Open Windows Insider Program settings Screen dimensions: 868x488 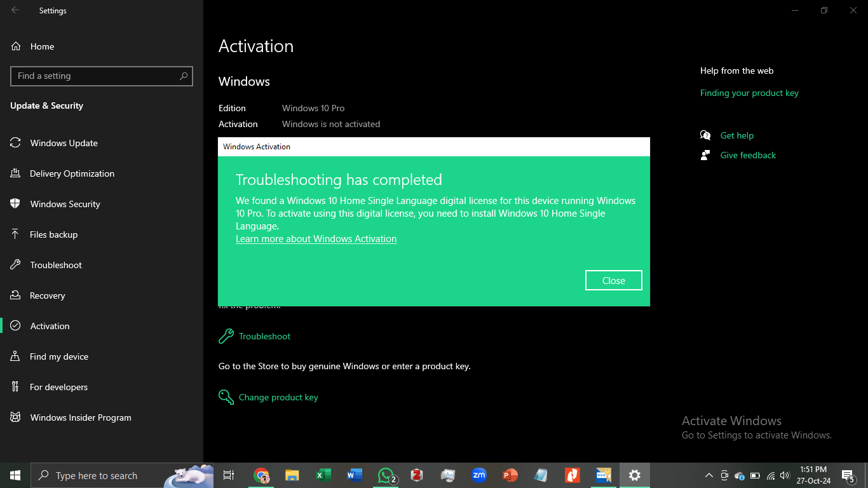click(102, 417)
